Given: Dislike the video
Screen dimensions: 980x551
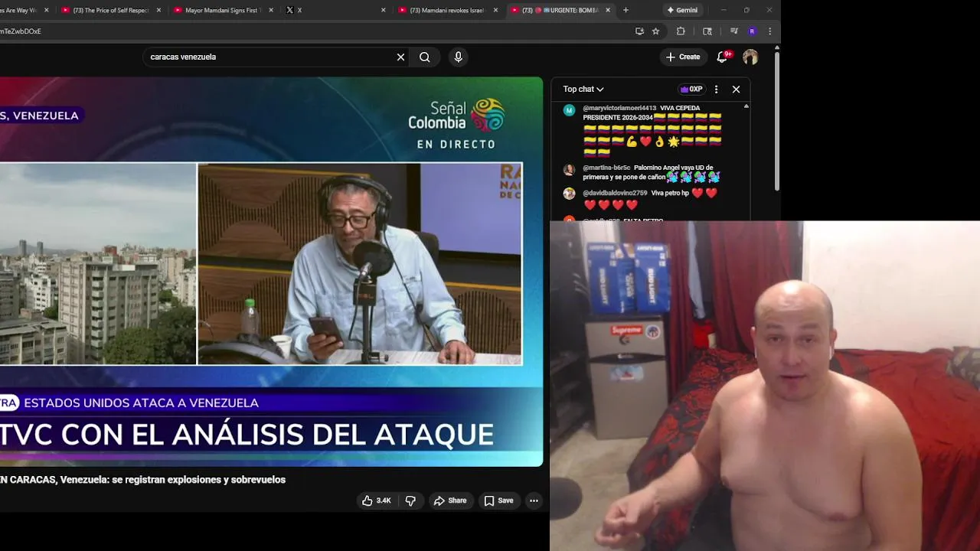Looking at the screenshot, I should click(410, 500).
